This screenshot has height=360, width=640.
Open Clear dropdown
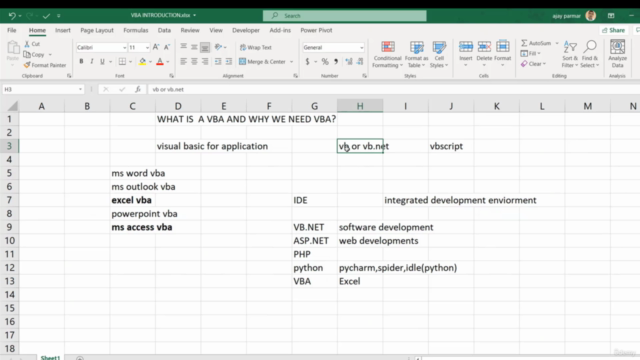click(x=533, y=64)
